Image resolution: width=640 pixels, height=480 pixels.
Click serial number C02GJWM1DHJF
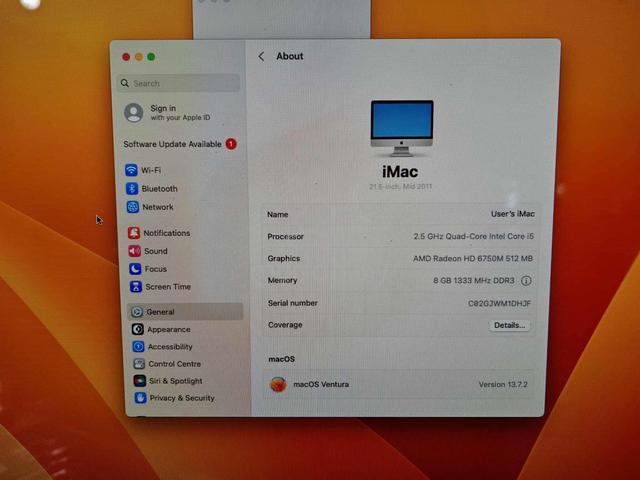click(500, 303)
